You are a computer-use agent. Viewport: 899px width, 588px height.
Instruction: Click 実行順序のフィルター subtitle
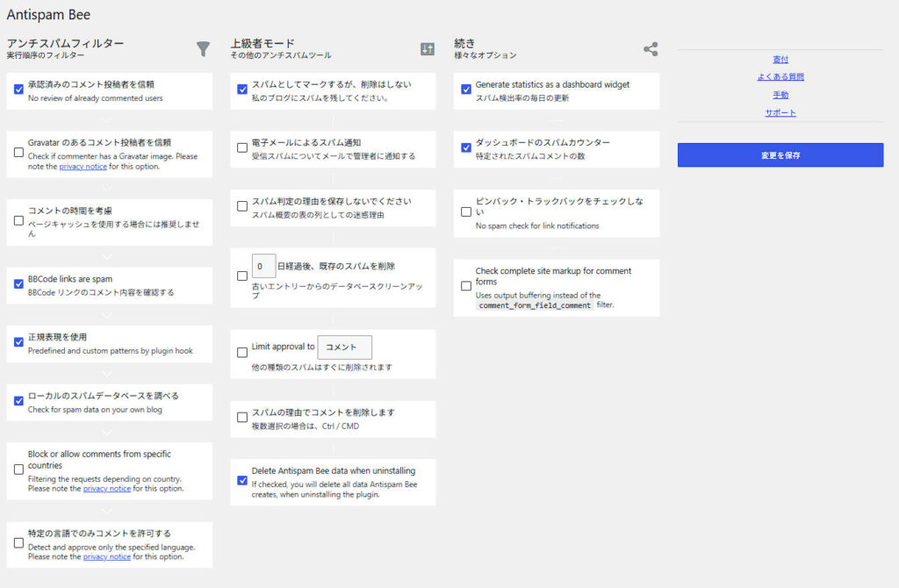pos(46,55)
